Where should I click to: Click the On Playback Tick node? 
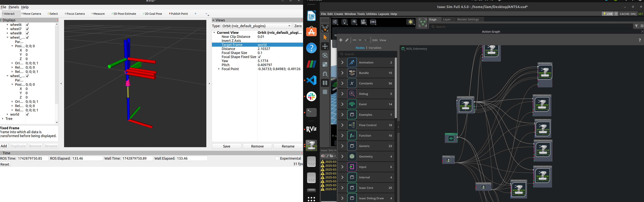[451, 138]
